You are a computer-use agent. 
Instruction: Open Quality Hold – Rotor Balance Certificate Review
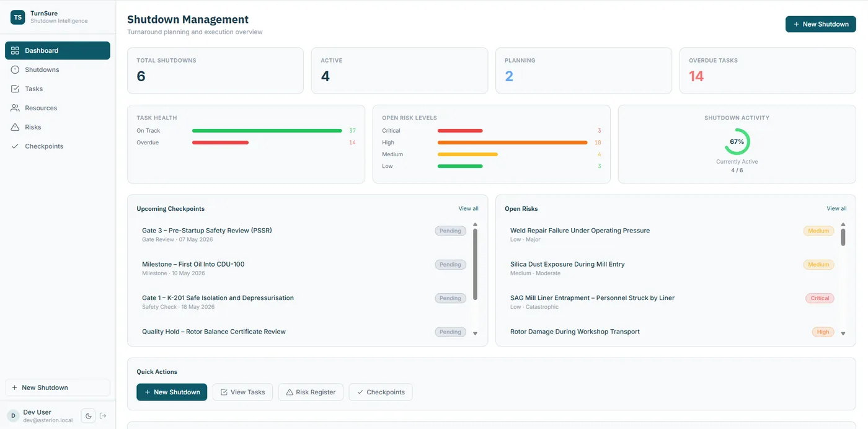point(304,332)
